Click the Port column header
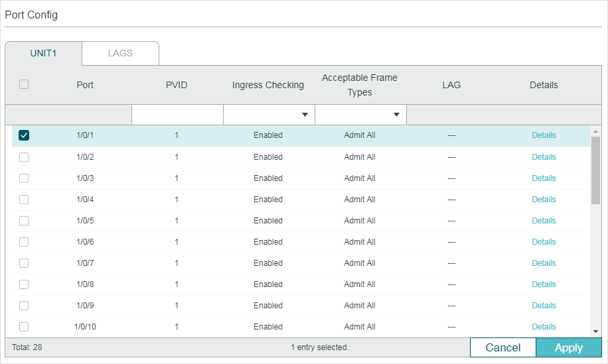 pos(85,85)
